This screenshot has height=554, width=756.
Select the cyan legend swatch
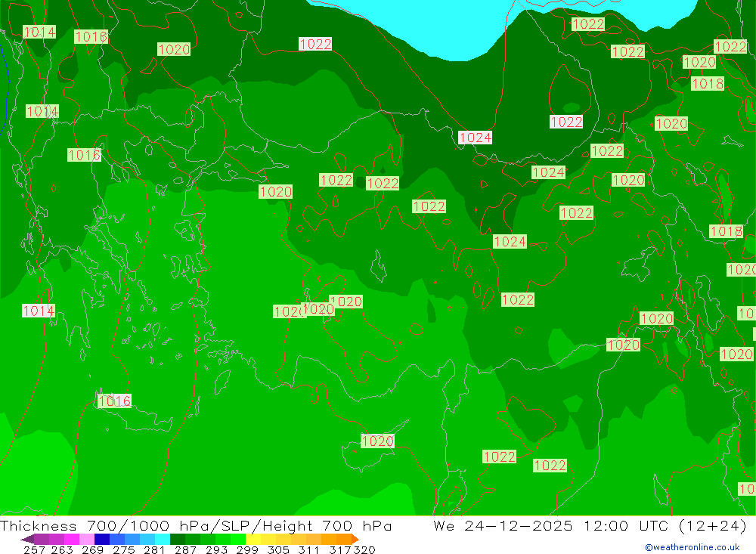[x=163, y=539]
